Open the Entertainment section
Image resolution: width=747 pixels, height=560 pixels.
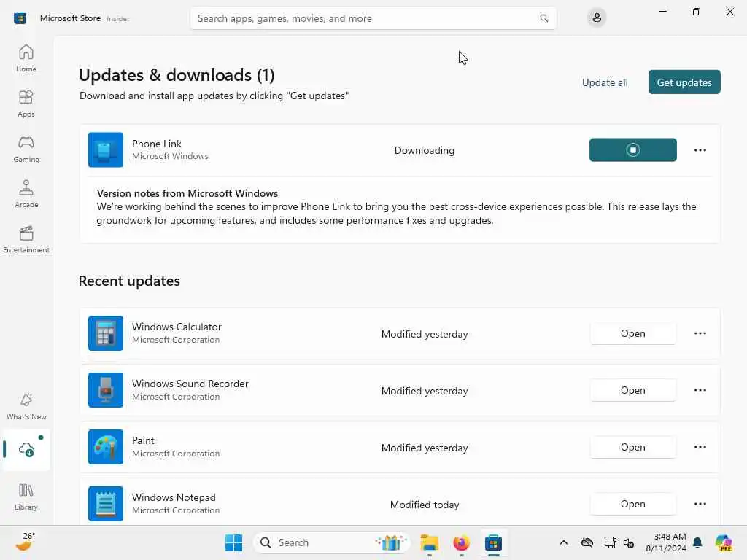26,239
